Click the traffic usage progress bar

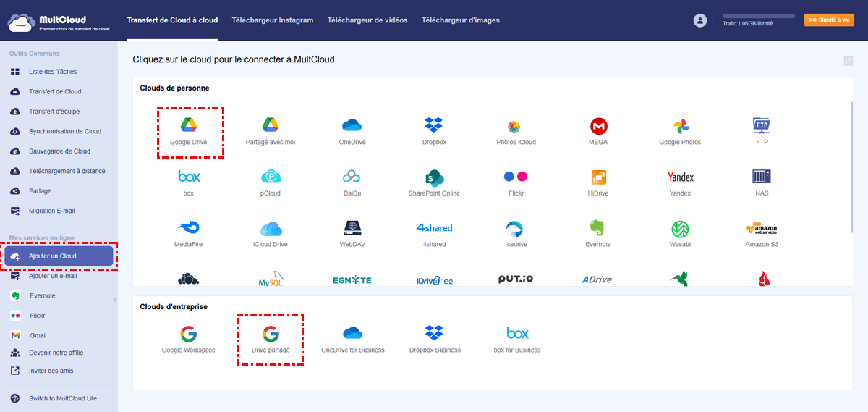[x=758, y=16]
